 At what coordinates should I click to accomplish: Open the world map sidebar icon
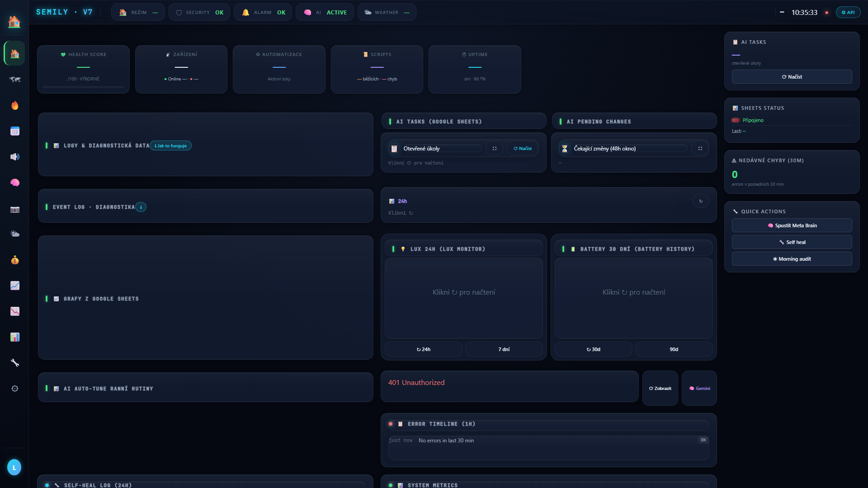(14, 80)
